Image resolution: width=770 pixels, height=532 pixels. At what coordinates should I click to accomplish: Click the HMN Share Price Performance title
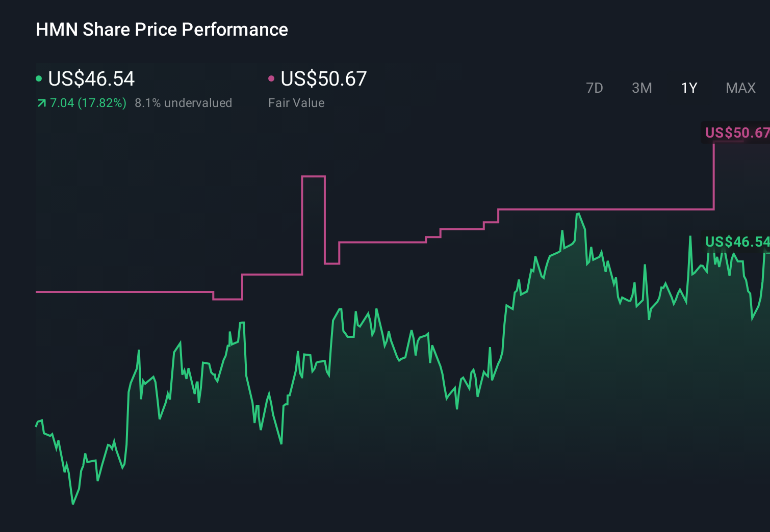[162, 30]
